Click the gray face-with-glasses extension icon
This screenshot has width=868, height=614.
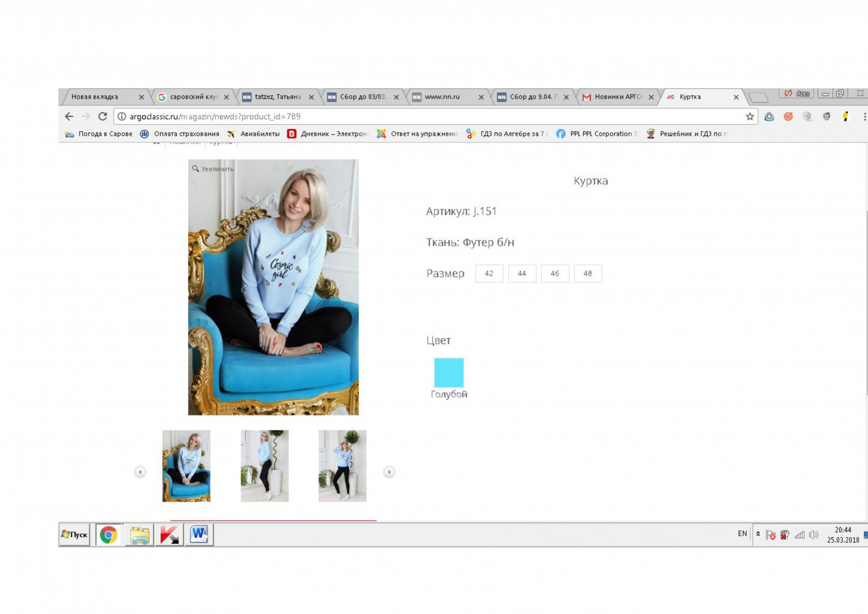827,116
